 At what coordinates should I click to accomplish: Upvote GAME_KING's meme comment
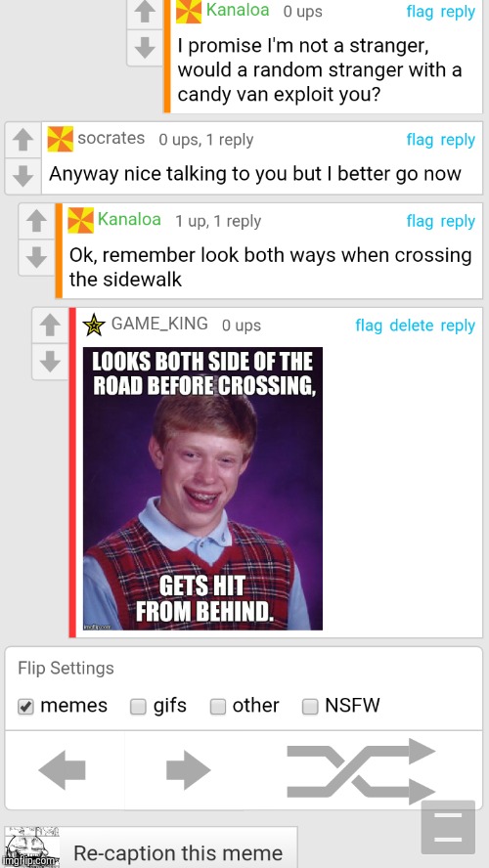50,325
